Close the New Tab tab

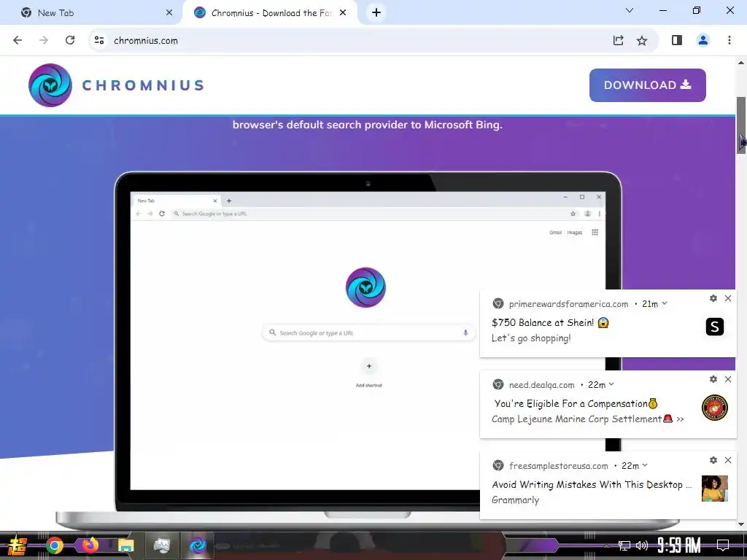[169, 13]
